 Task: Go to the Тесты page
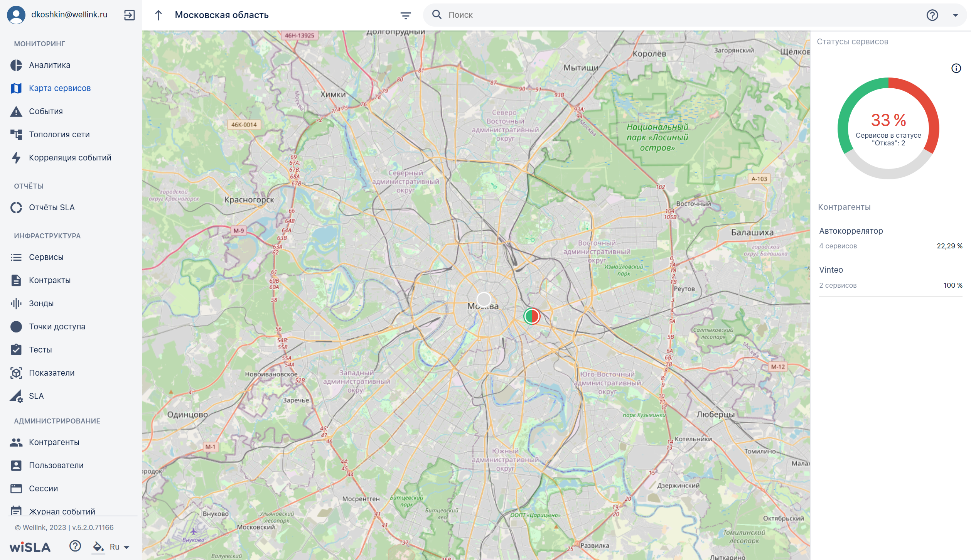coord(40,350)
